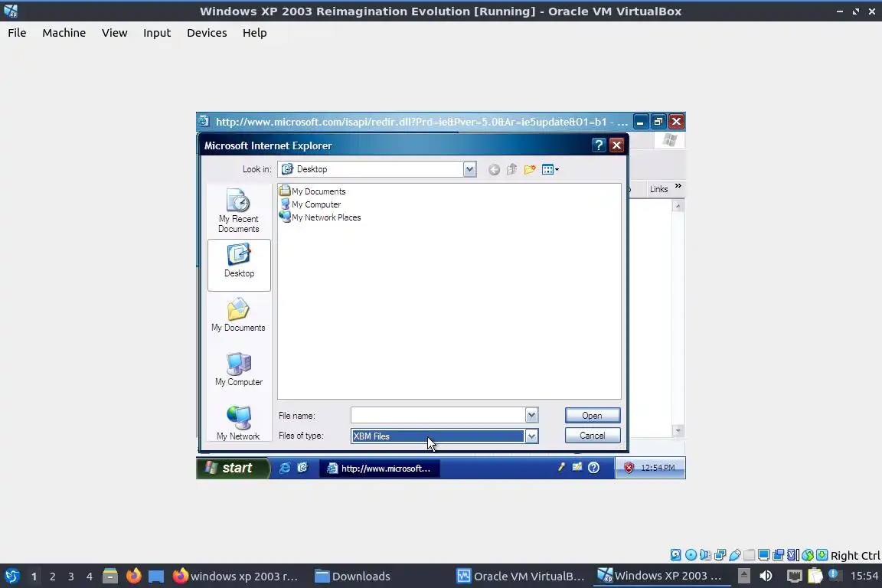882x588 pixels.
Task: Launch Internet Explorer from XP quick launch
Action: click(x=285, y=468)
